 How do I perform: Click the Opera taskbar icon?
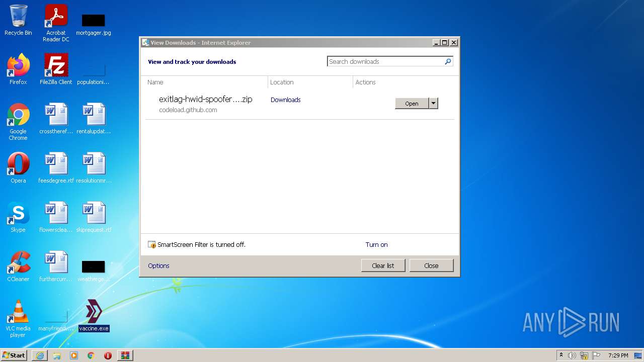(108, 355)
